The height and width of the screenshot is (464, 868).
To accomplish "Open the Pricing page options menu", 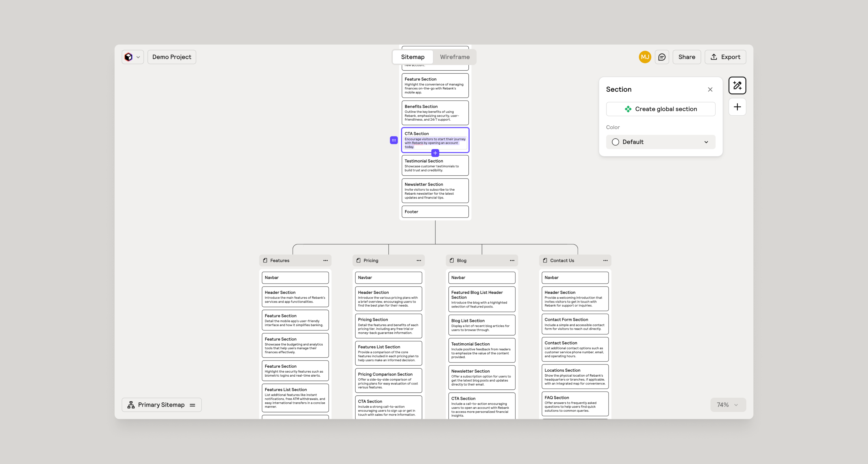I will click(419, 260).
